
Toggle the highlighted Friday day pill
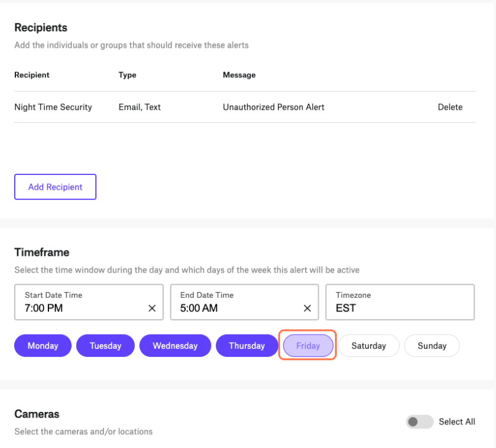pos(308,346)
